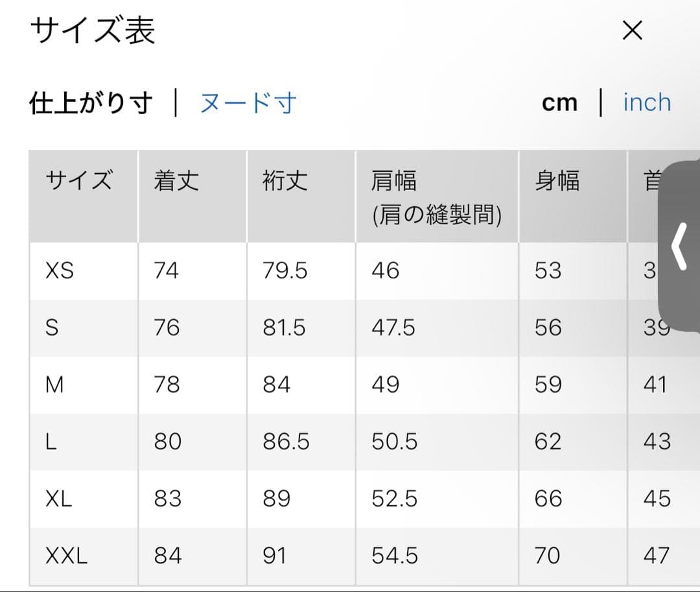This screenshot has height=592, width=700.
Task: Click the 70 身幅 value for XXL
Action: (x=548, y=556)
